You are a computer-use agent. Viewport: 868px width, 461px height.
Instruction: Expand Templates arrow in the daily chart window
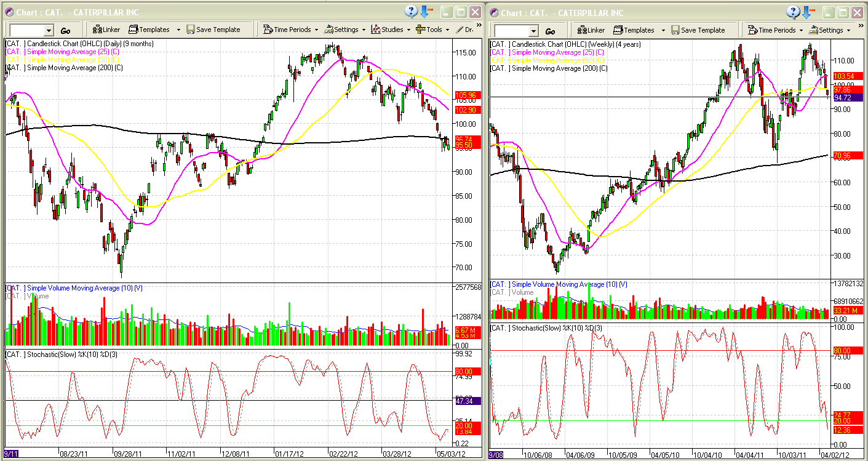(178, 30)
